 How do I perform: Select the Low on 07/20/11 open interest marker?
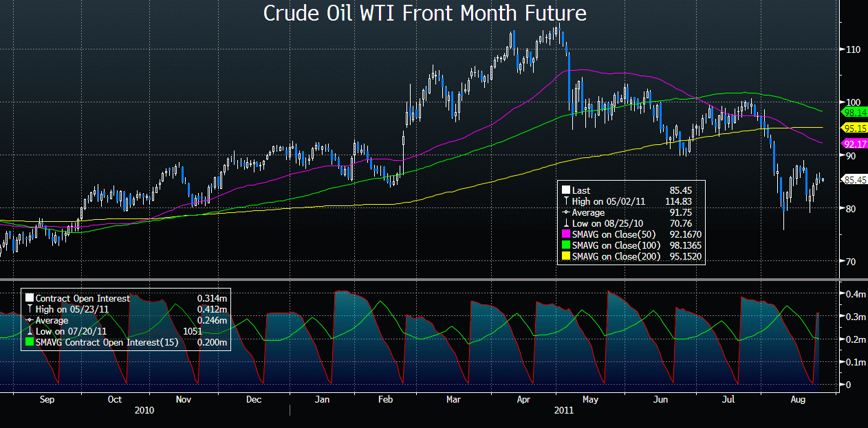click(x=30, y=331)
